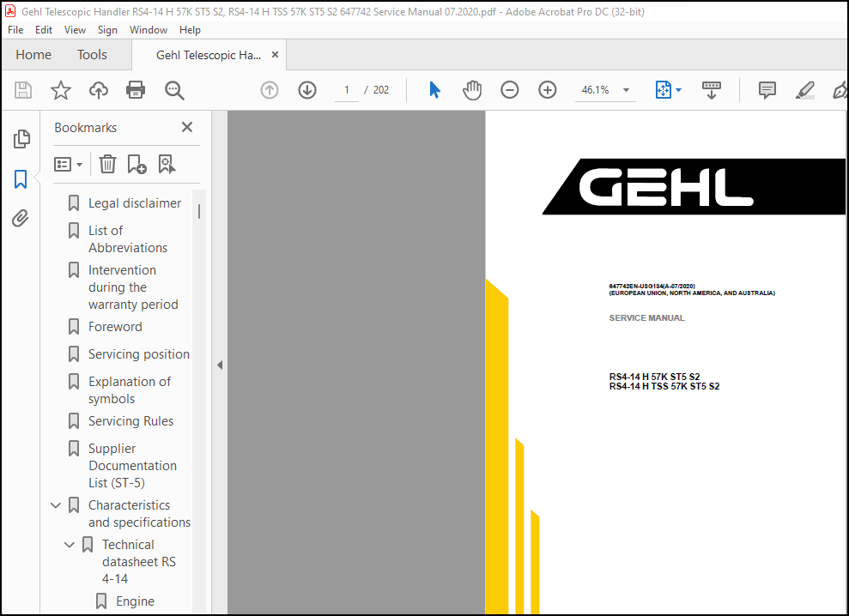The width and height of the screenshot is (849, 616).
Task: Click the page number input field
Action: [347, 90]
